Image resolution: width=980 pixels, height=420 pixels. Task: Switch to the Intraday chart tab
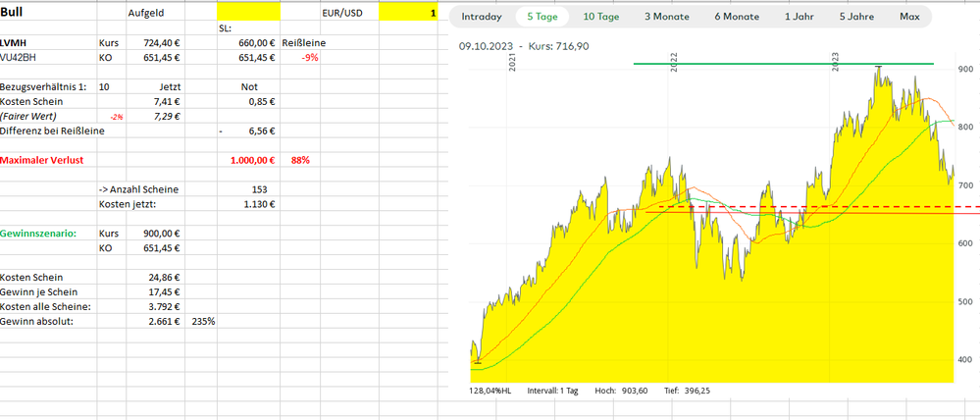[x=482, y=17]
